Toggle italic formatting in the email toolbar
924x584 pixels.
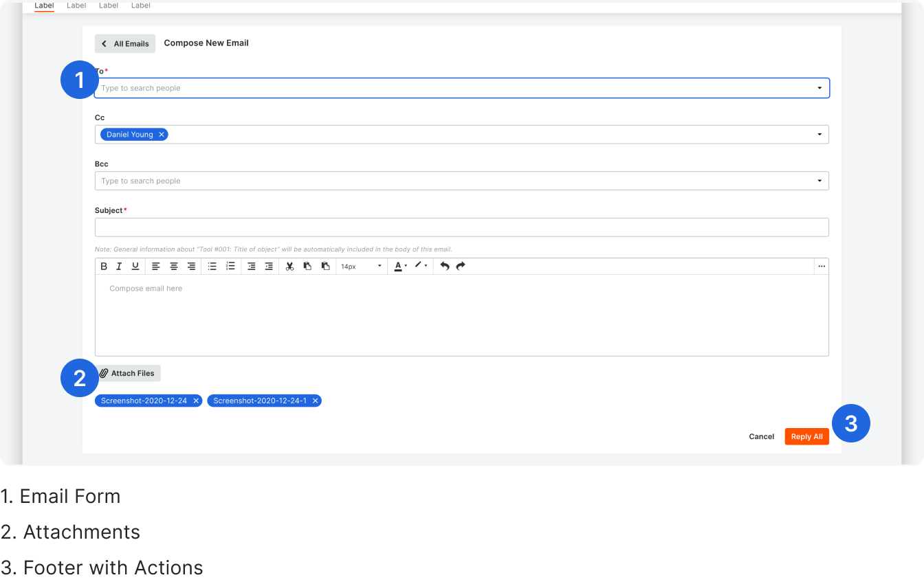coord(119,267)
